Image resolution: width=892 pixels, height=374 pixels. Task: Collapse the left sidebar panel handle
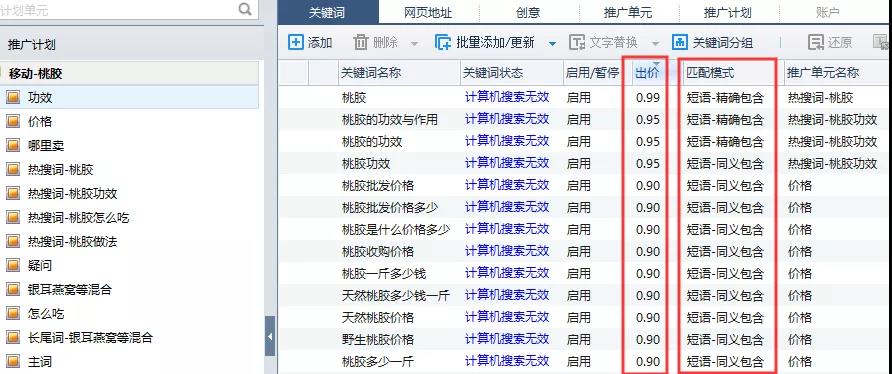pyautogui.click(x=270, y=336)
